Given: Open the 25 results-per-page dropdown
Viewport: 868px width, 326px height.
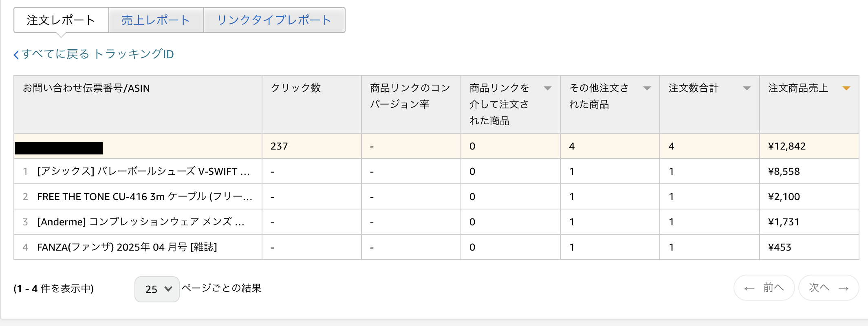Looking at the screenshot, I should coord(157,289).
